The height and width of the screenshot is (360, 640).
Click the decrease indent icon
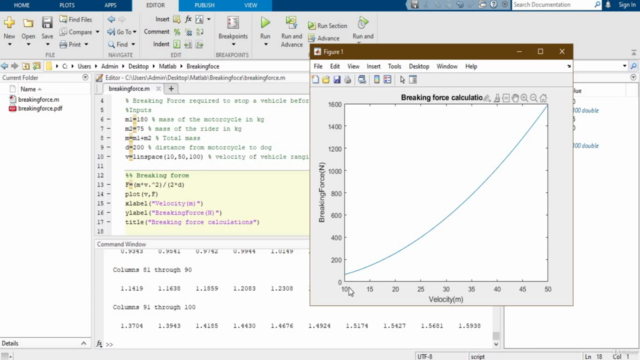[200, 44]
